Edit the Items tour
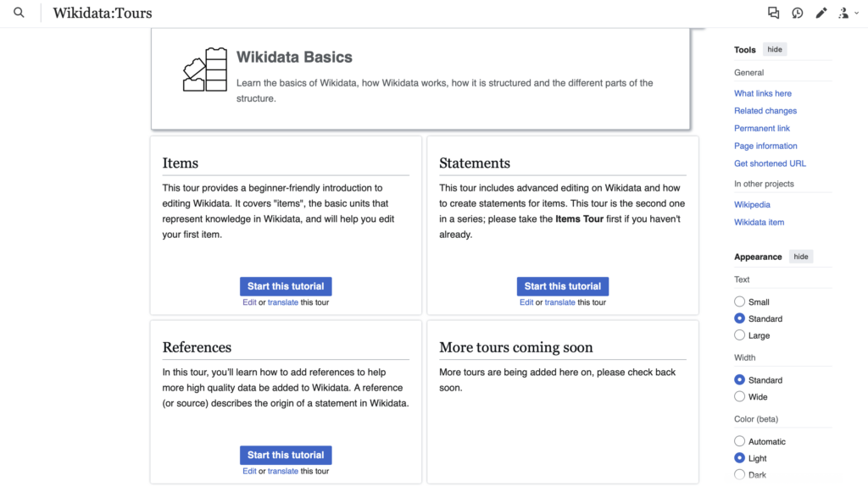This screenshot has width=868, height=492. click(249, 302)
